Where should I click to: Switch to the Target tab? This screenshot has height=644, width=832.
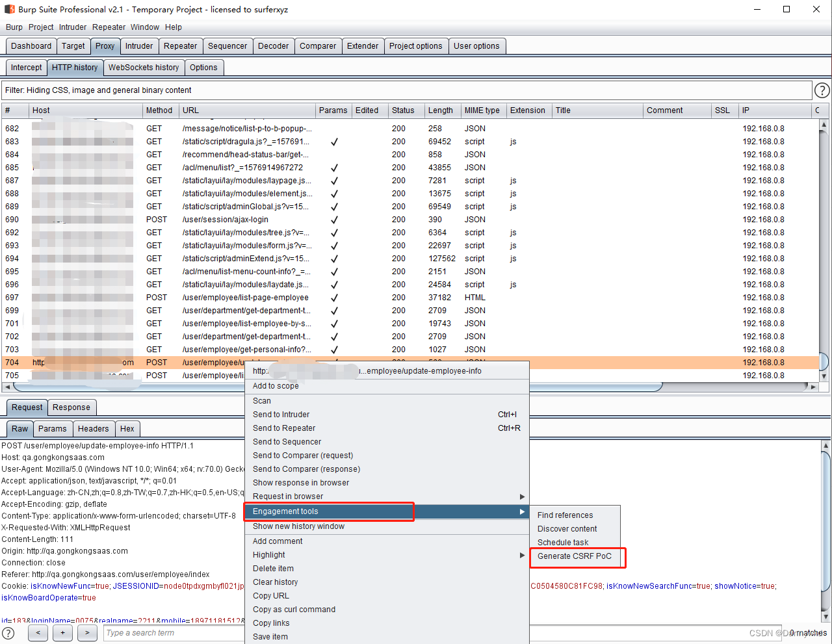tap(73, 46)
